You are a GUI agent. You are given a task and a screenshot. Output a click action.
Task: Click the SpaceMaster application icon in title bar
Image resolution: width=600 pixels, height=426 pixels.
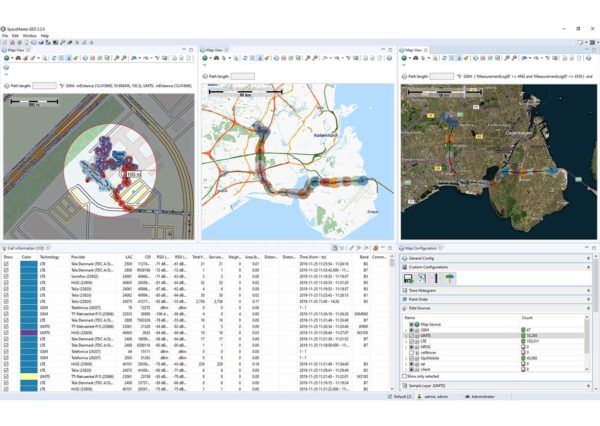3,29
